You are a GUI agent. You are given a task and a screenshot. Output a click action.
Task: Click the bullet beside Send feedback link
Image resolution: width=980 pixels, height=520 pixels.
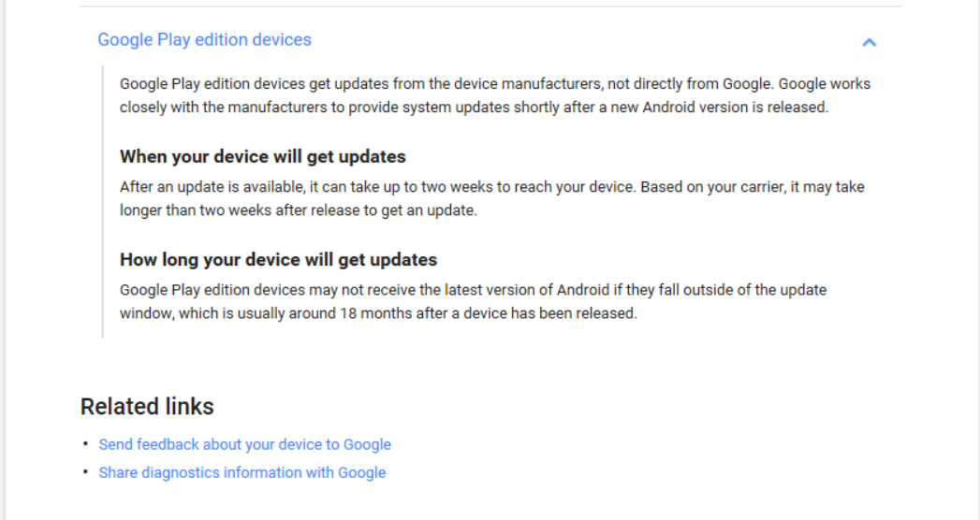85,444
